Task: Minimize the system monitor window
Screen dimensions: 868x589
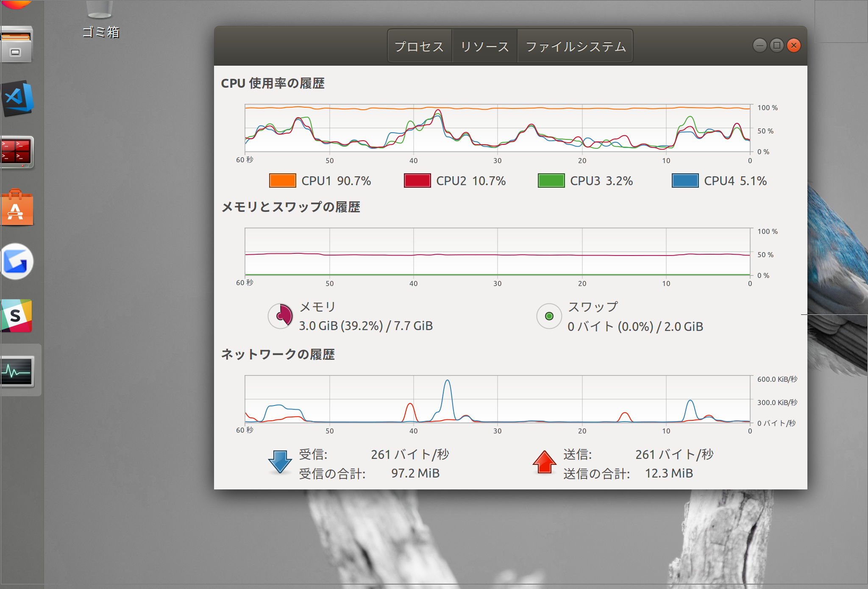Action: tap(759, 45)
